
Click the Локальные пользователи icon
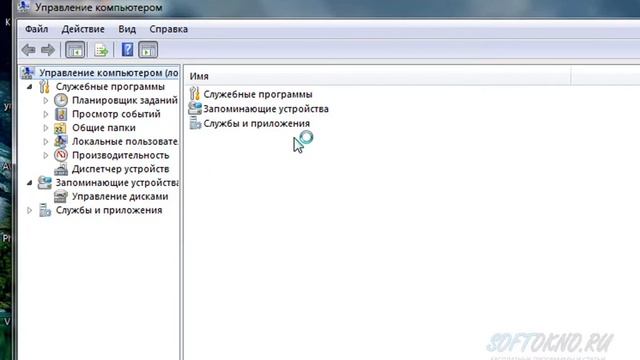[61, 141]
